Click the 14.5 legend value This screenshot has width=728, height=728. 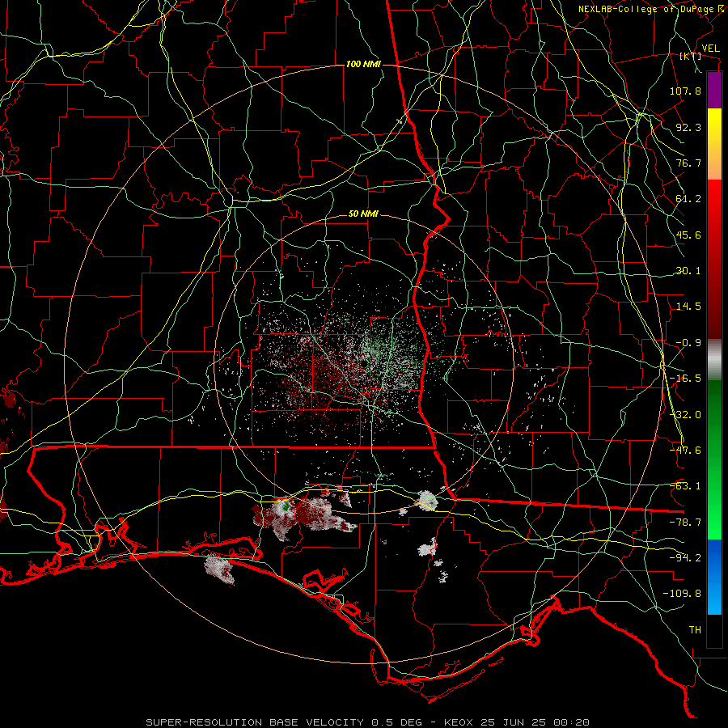coord(688,307)
